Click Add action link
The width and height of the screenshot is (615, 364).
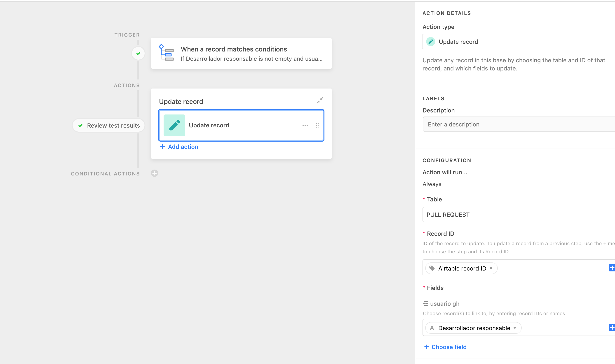pos(179,147)
